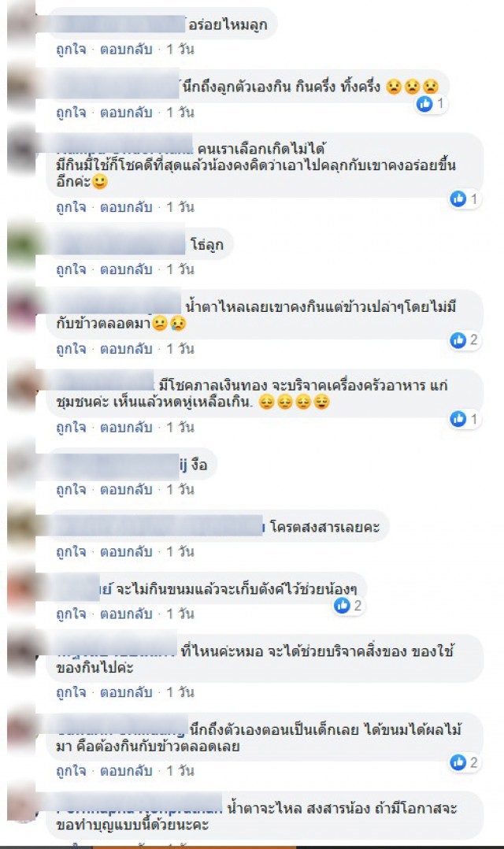504x849 pixels.
Task: Click thumbs-up reaction on น้ำตาไหลเลย comment
Action: click(x=458, y=340)
